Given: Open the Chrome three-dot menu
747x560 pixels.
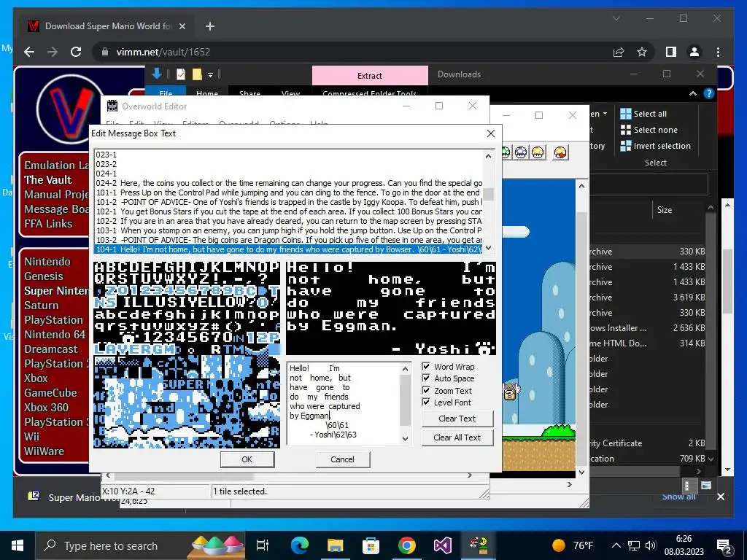Looking at the screenshot, I should pos(718,52).
